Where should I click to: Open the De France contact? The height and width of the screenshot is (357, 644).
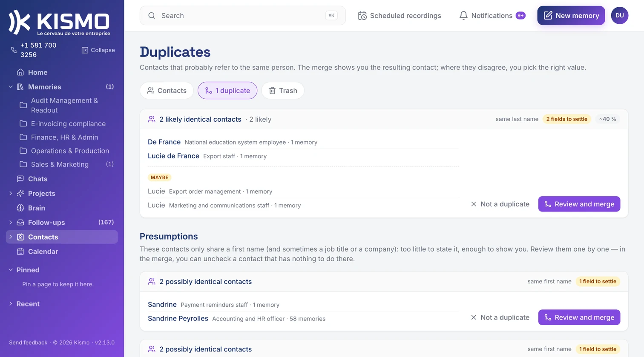click(164, 142)
